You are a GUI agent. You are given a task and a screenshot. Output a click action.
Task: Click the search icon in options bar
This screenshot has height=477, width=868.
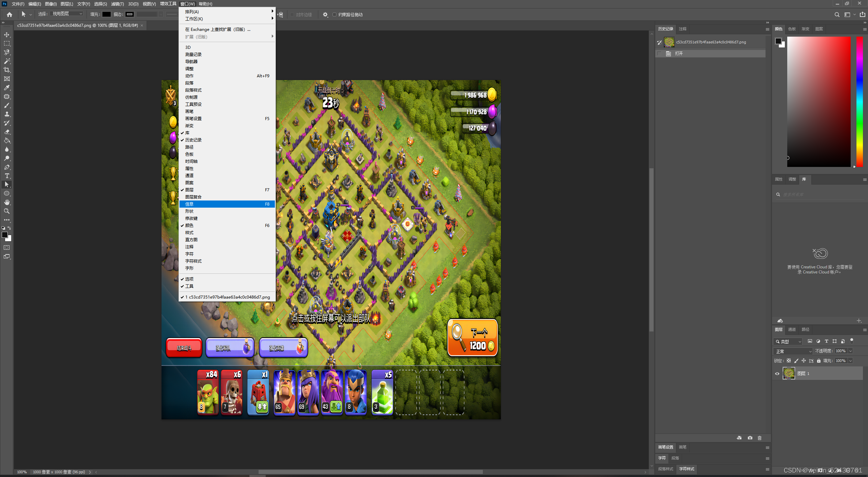pyautogui.click(x=837, y=15)
